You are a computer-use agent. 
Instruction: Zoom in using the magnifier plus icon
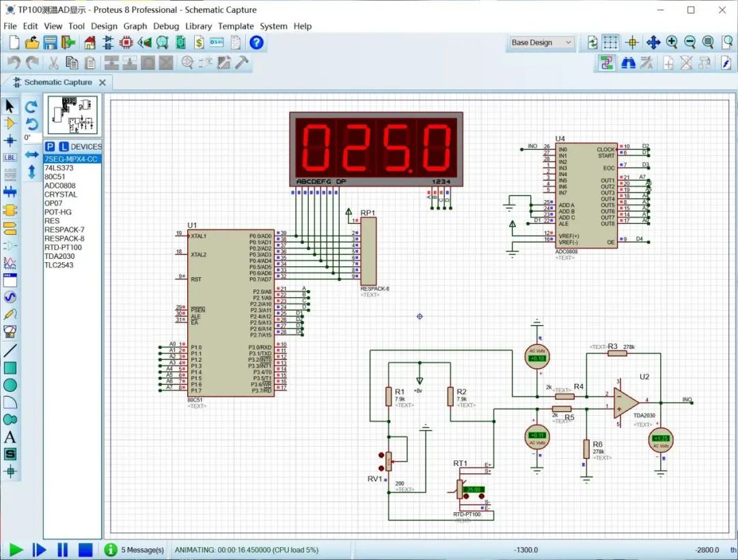[672, 42]
